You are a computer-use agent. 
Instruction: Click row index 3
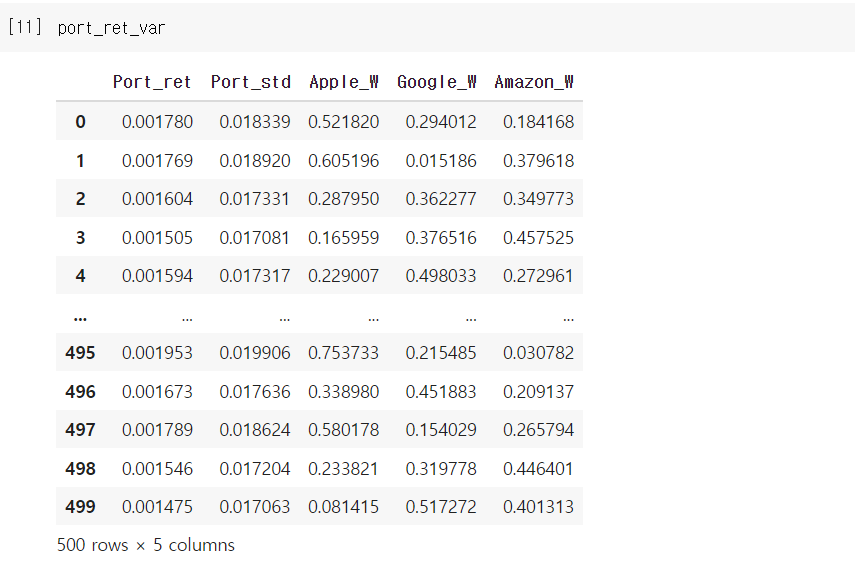pyautogui.click(x=80, y=238)
